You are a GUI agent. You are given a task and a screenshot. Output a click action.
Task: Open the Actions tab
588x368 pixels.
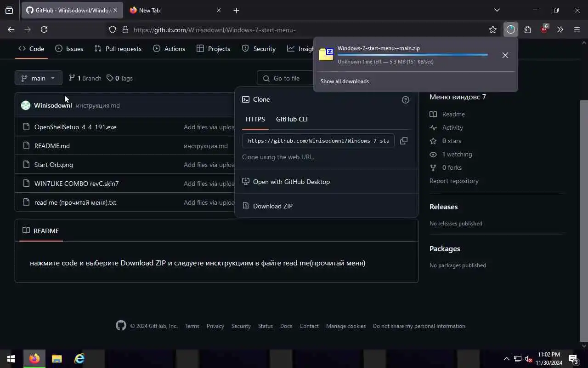(x=169, y=49)
